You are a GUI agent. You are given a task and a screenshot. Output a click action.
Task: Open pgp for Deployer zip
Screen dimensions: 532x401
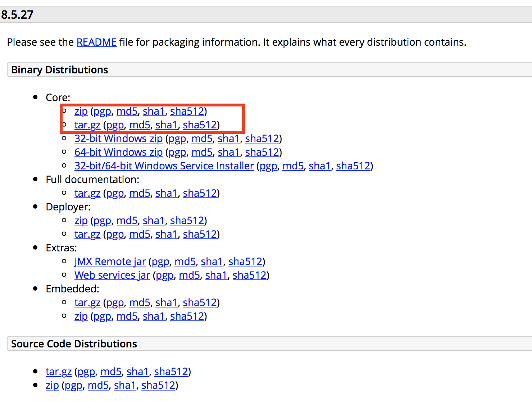coord(102,221)
